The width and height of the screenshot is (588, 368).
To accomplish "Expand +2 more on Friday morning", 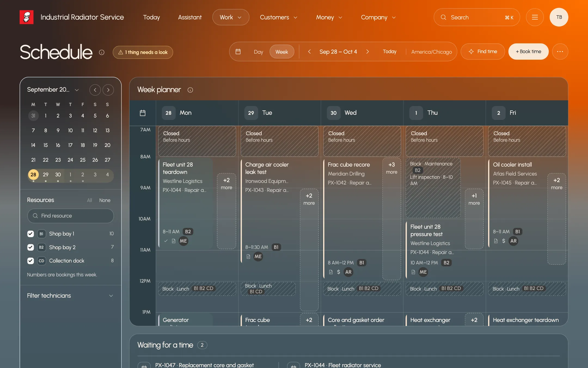I will (557, 219).
